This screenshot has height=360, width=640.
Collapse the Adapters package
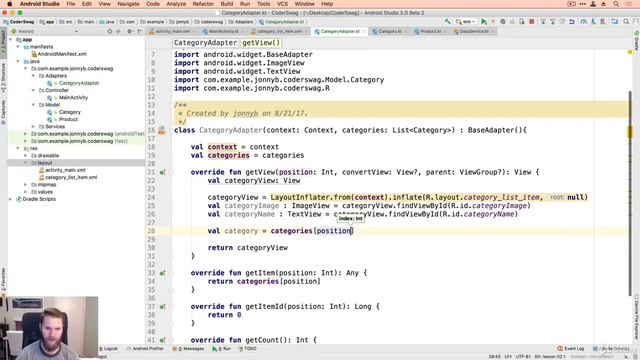[x=33, y=76]
